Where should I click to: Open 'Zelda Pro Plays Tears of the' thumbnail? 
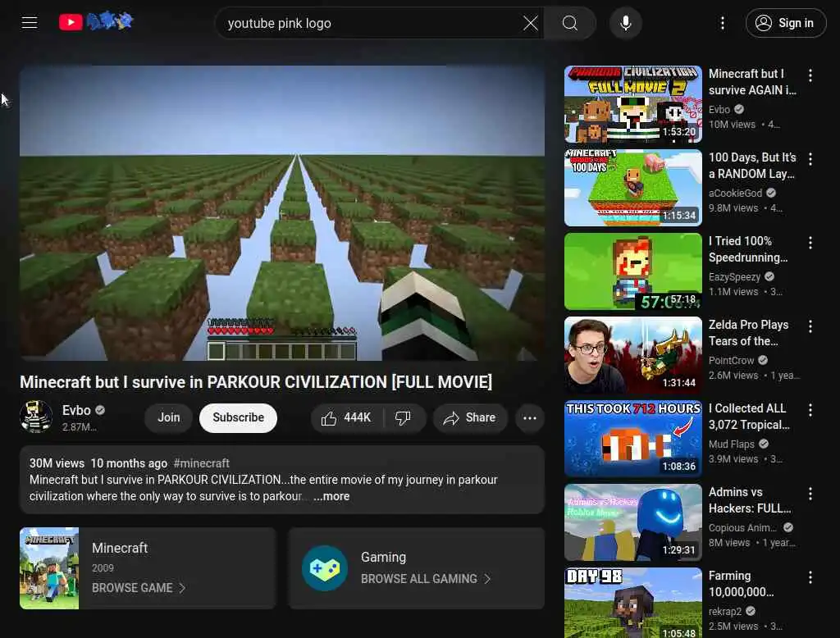(x=633, y=354)
